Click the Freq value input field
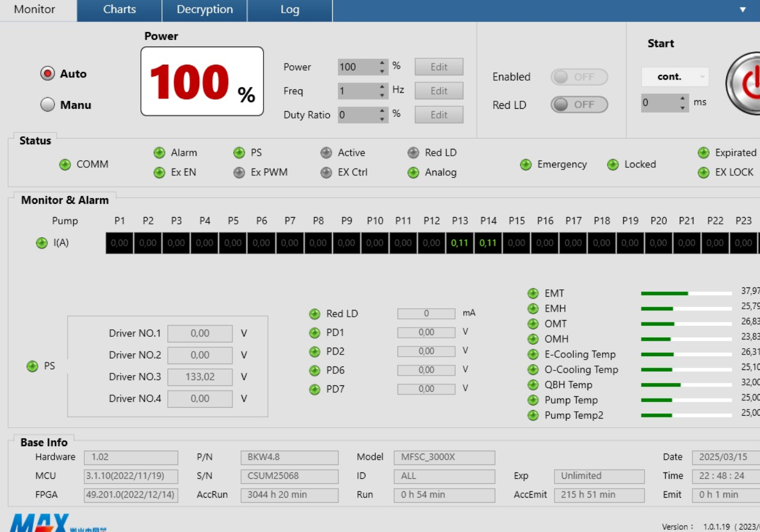The image size is (760, 532). pos(358,91)
